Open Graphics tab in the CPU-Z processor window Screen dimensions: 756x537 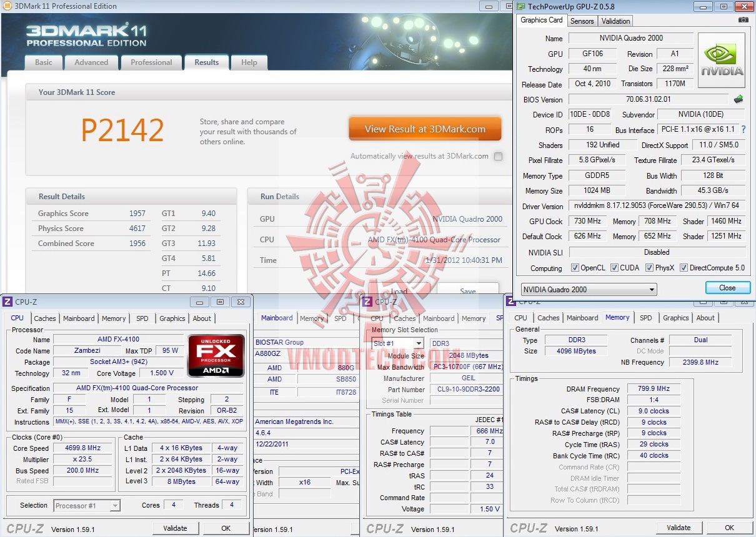pyautogui.click(x=172, y=318)
